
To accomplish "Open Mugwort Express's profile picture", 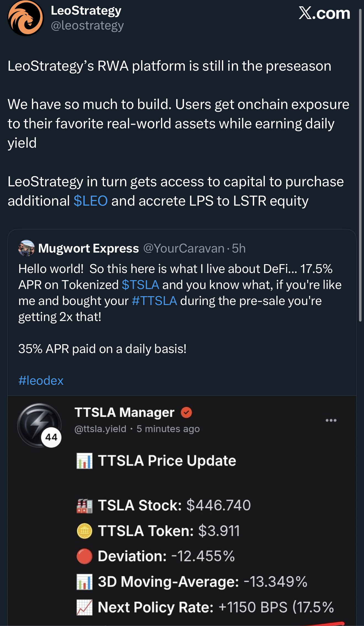I will pos(26,248).
